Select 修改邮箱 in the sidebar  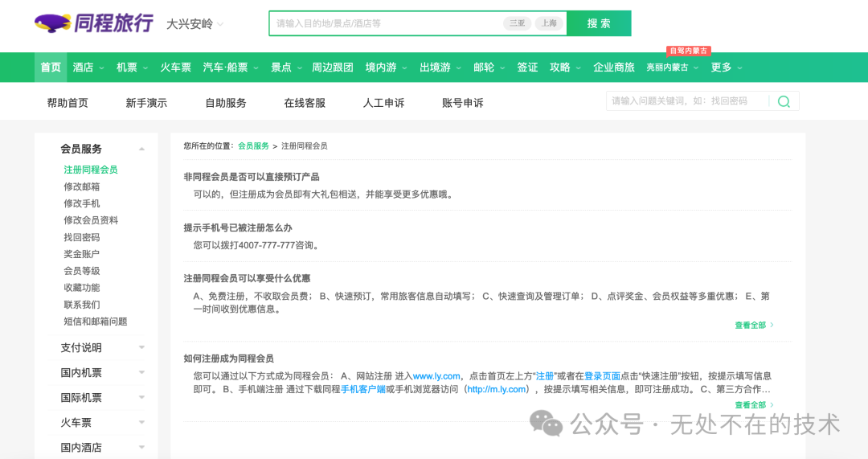[81, 186]
